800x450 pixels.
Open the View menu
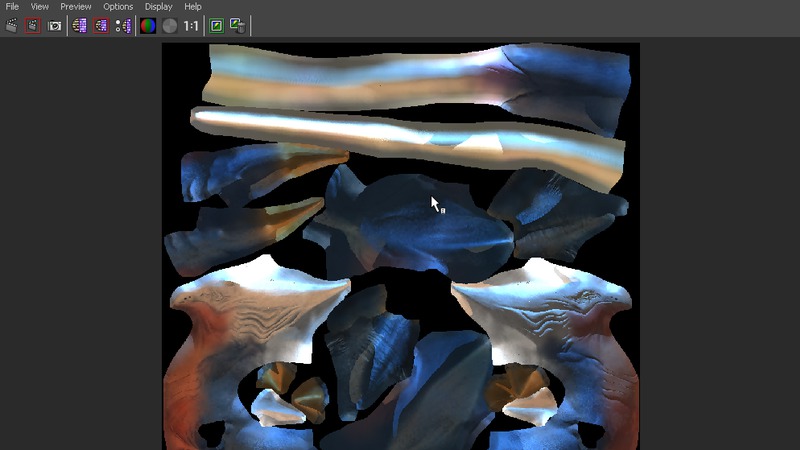click(x=40, y=7)
